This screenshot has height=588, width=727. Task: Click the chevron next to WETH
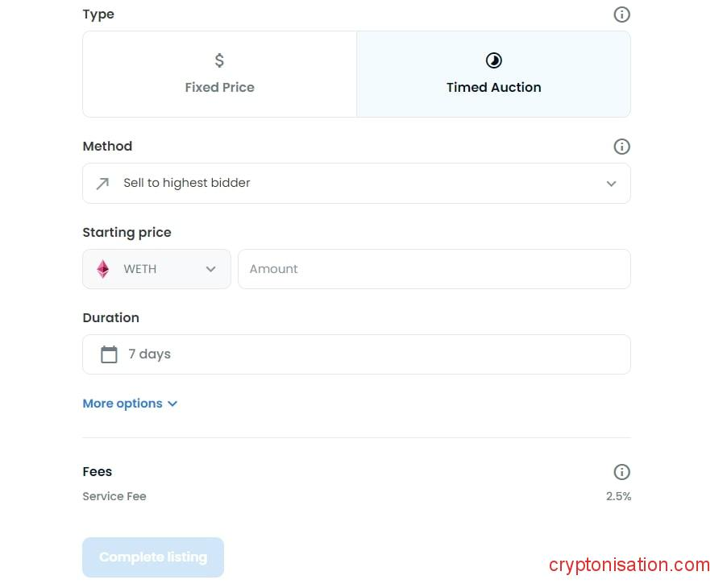pos(211,269)
